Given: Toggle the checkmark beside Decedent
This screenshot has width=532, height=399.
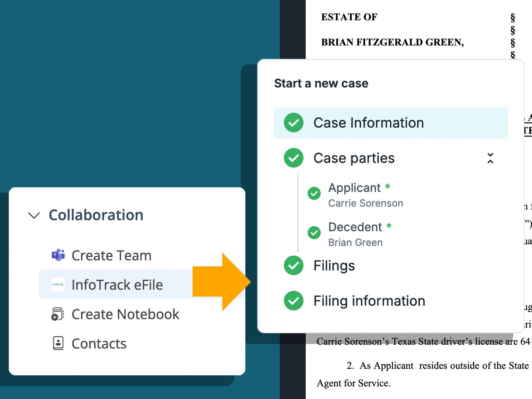Looking at the screenshot, I should 314,233.
